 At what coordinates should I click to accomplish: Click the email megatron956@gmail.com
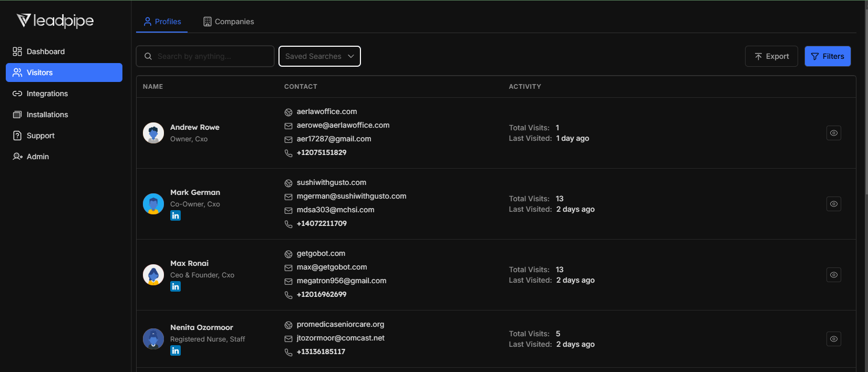click(x=342, y=281)
